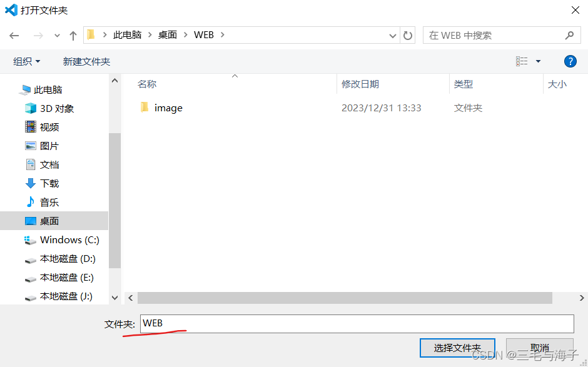The width and height of the screenshot is (588, 367).
Task: Refresh the WEB folder view
Action: [x=408, y=36]
